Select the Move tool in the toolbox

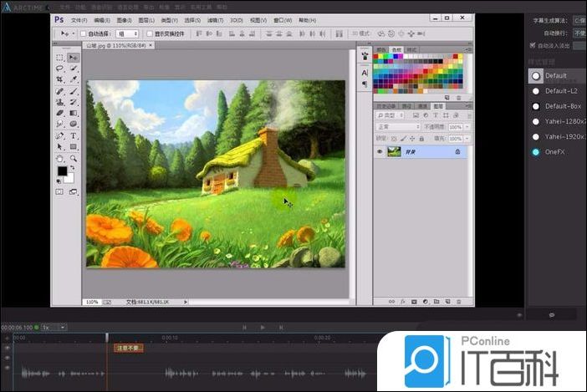[x=74, y=58]
